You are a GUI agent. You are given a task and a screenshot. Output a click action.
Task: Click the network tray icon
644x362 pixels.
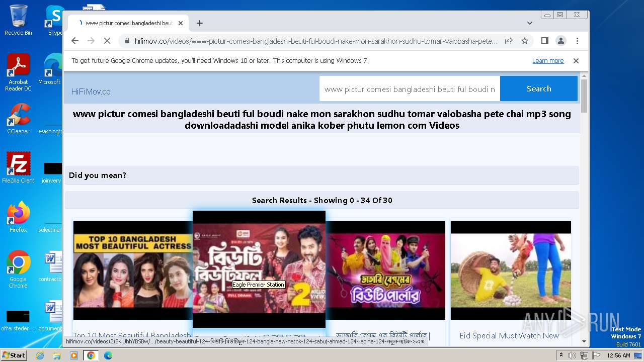(584, 355)
